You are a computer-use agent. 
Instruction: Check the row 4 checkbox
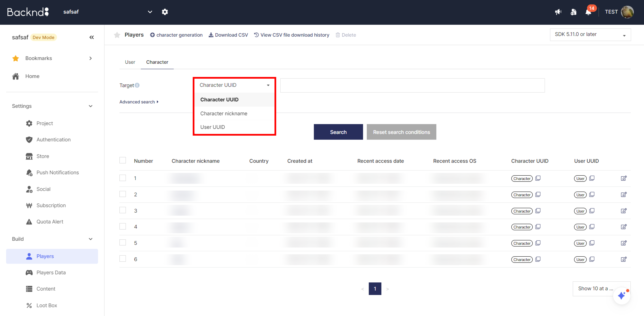tap(122, 226)
